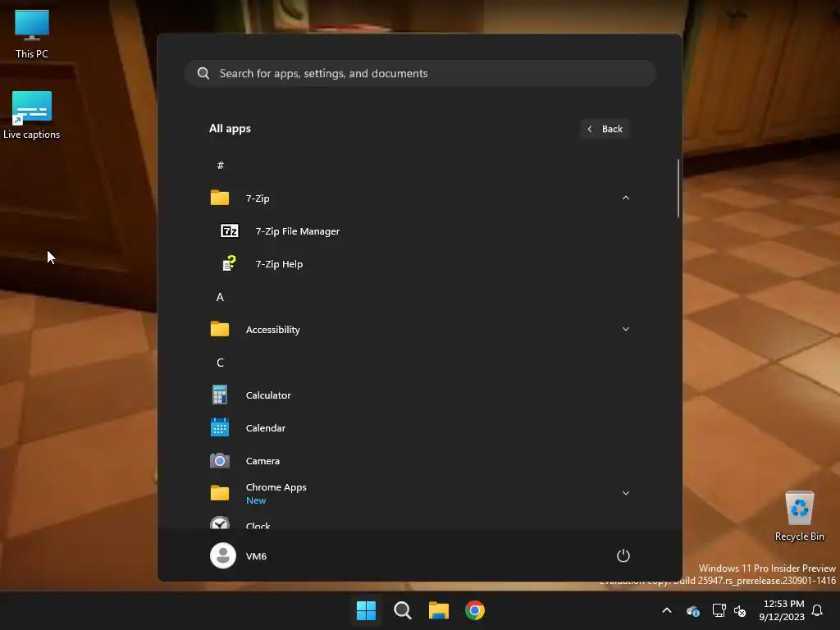Select the Live captions desktop shortcut
The height and width of the screenshot is (630, 840).
click(x=32, y=115)
